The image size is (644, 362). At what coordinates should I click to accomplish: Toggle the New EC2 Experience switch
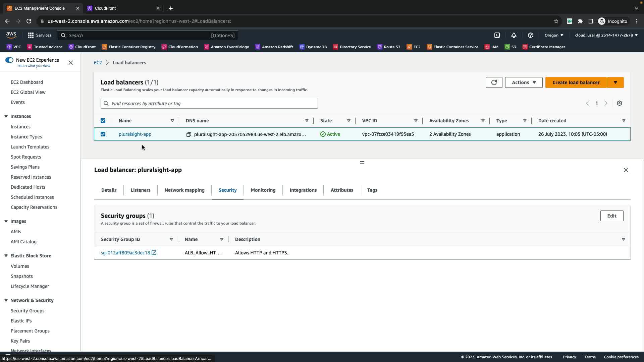[x=9, y=60]
